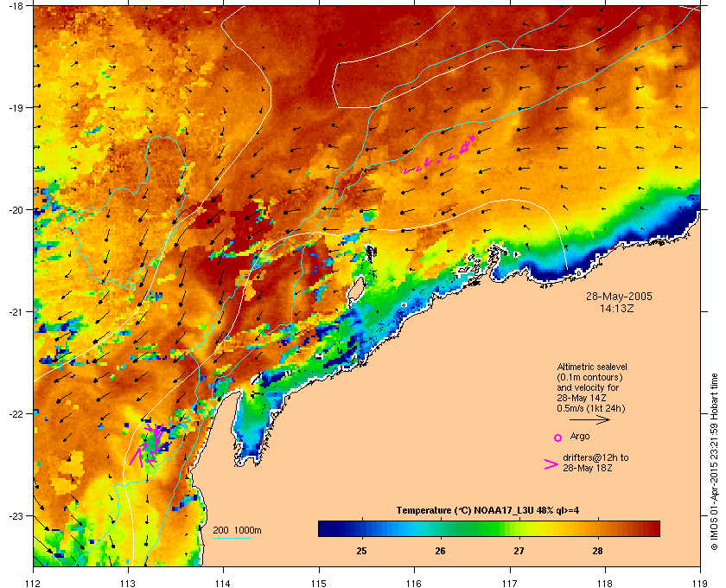
Task: Click the date label 28-May-2005
Action: click(619, 296)
